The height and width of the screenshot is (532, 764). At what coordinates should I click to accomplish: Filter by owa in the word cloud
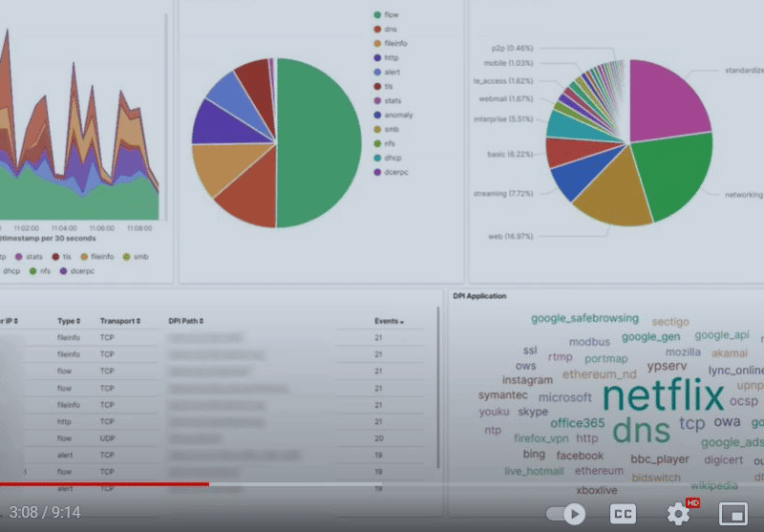(x=727, y=421)
